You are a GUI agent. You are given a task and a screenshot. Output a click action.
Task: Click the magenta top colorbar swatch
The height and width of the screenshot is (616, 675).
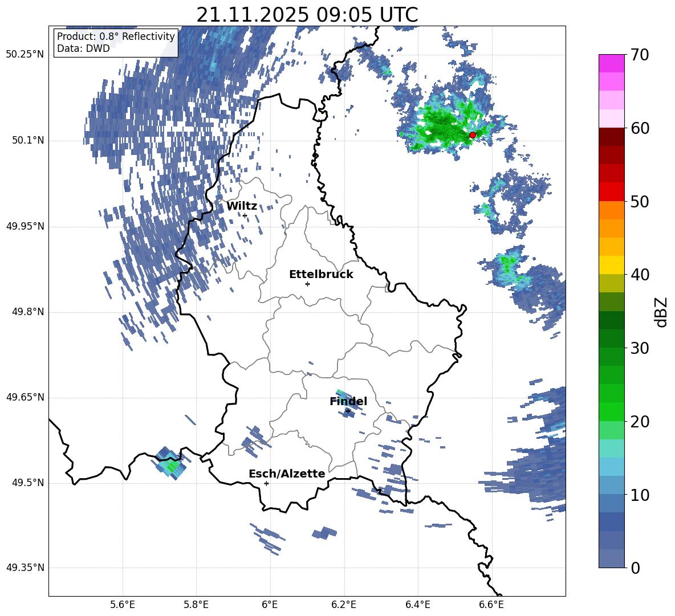point(611,63)
